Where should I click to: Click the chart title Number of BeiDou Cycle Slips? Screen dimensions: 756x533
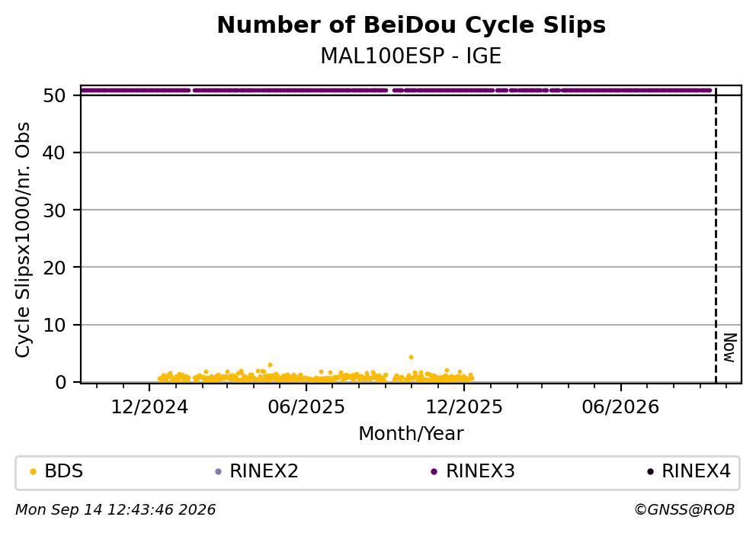tap(412, 25)
